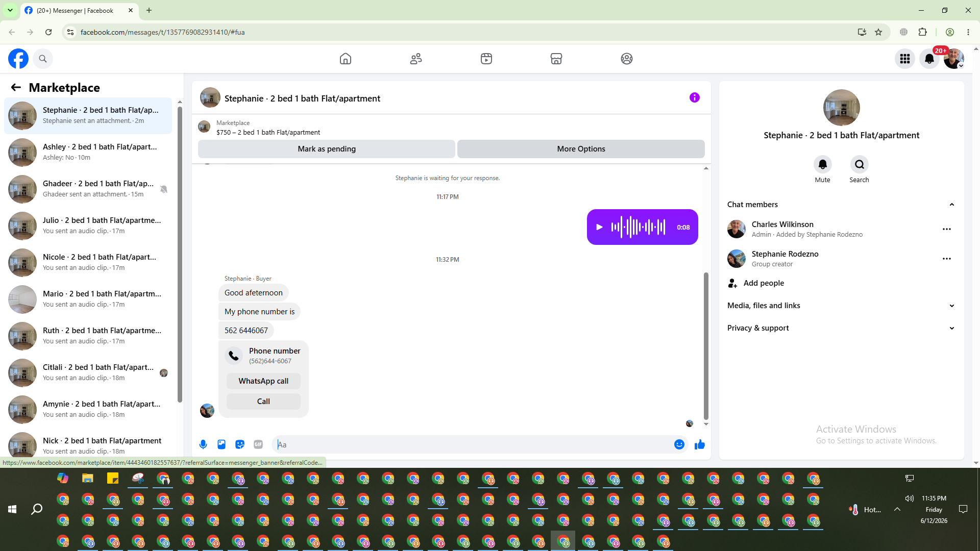Select the Messenger Facebook browser tab
This screenshot has width=980, height=551.
tap(79, 10)
